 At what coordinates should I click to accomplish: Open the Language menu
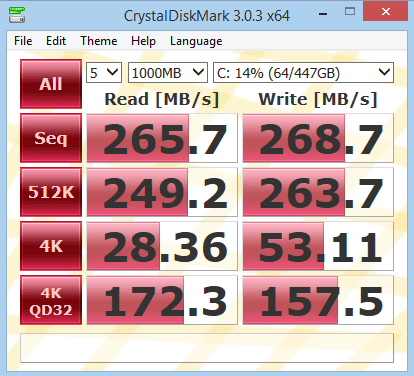[196, 41]
